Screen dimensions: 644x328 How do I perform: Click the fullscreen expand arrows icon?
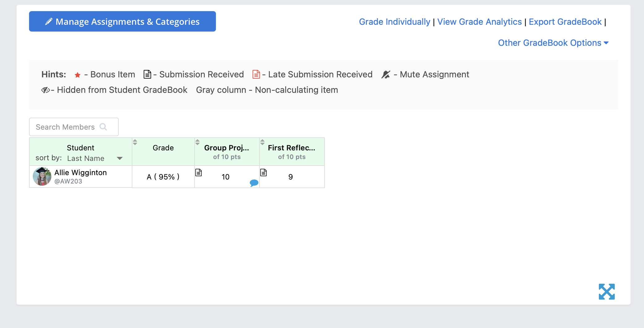point(607,291)
